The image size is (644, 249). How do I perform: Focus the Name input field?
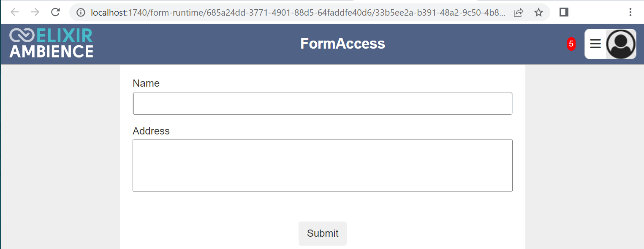[323, 104]
